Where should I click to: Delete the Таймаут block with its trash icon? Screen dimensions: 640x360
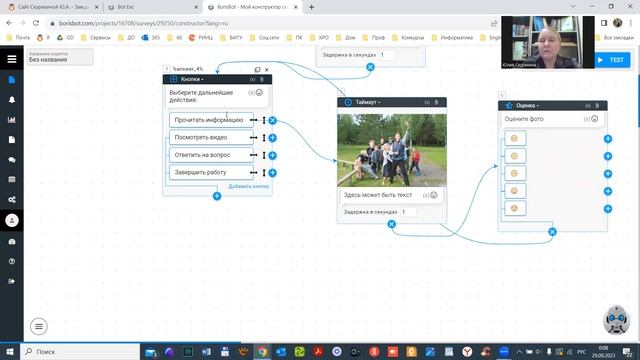(x=436, y=102)
